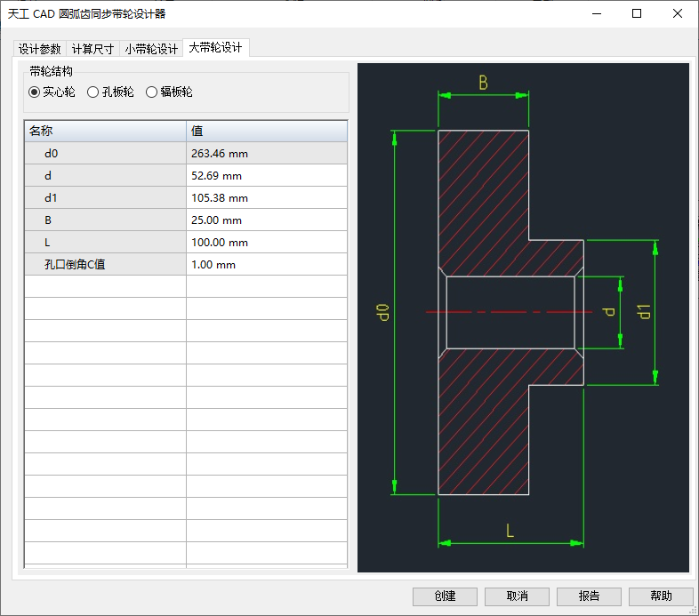Click the 取消 button

click(517, 596)
